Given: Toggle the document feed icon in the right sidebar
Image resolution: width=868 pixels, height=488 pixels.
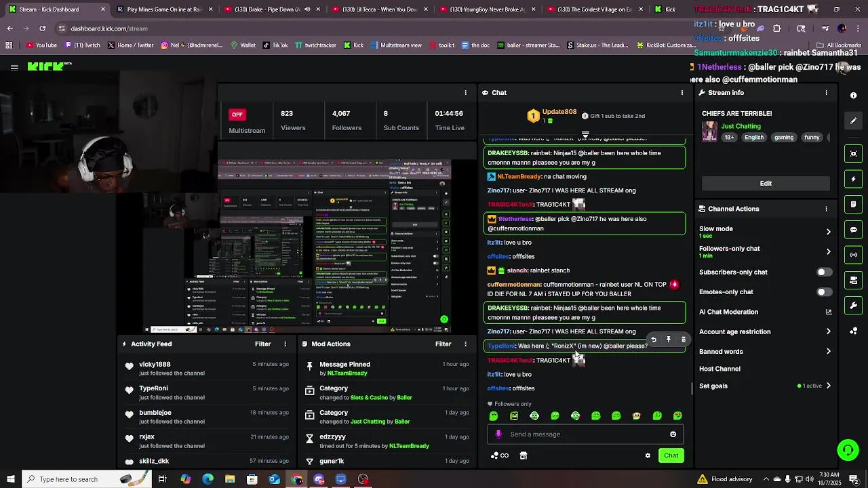Looking at the screenshot, I should pos(853,204).
